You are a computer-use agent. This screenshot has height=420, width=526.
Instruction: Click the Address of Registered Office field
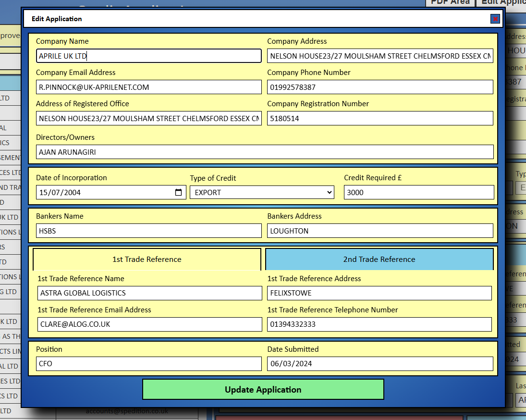[x=149, y=118]
